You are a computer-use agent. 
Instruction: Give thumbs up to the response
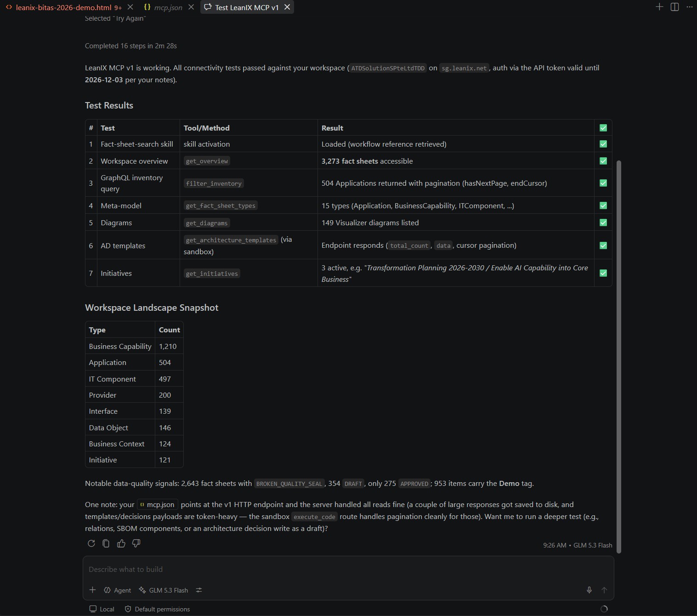[x=121, y=543]
